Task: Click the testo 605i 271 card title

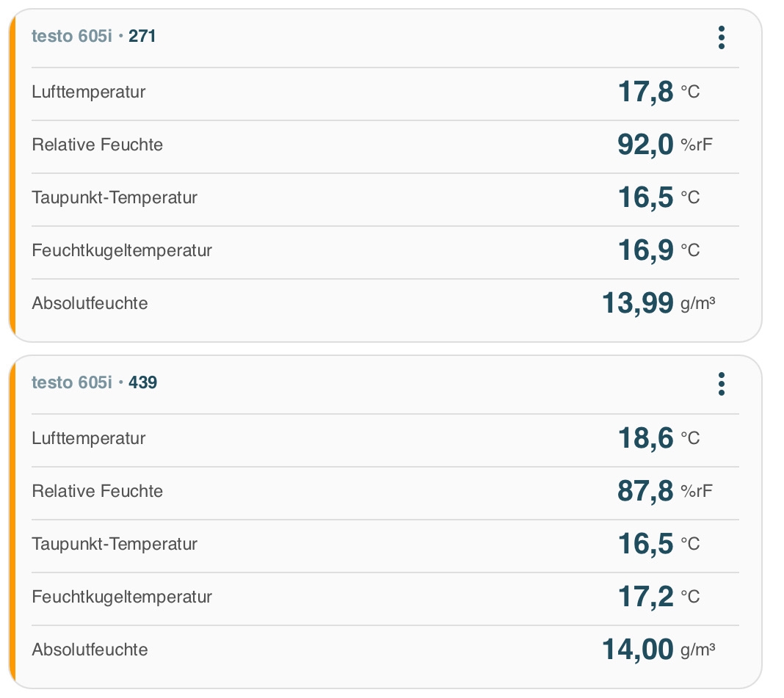Action: pyautogui.click(x=94, y=36)
